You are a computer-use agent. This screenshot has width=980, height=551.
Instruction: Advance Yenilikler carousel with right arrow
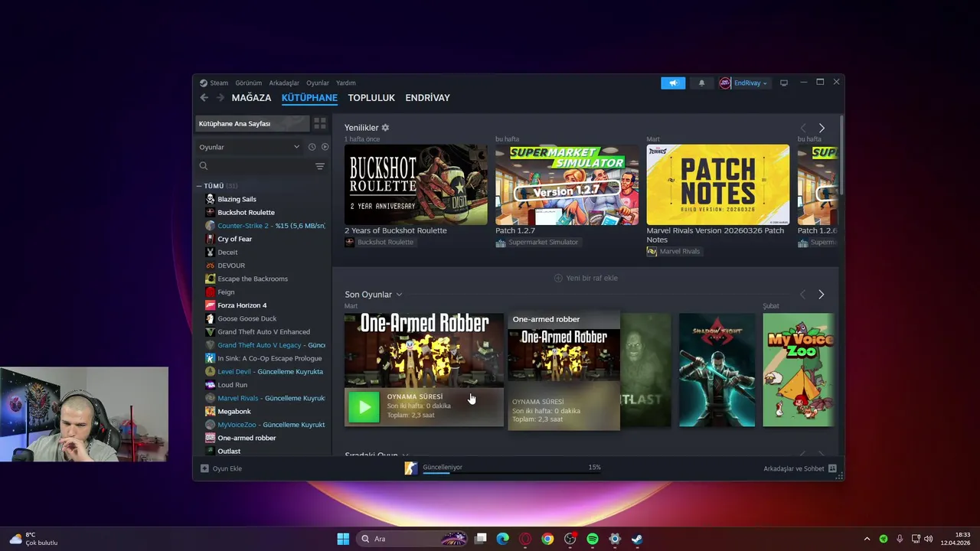tap(822, 129)
